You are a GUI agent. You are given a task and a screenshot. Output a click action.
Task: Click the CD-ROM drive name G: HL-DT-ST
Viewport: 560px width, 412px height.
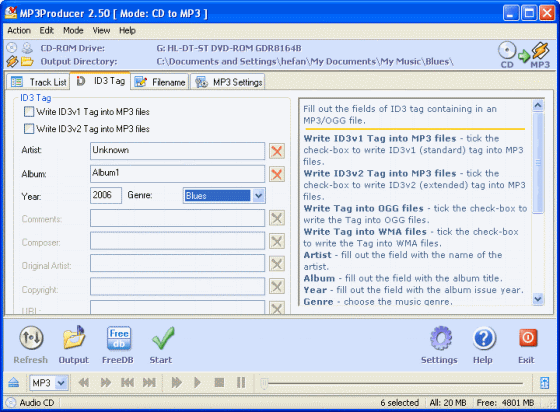tap(229, 48)
